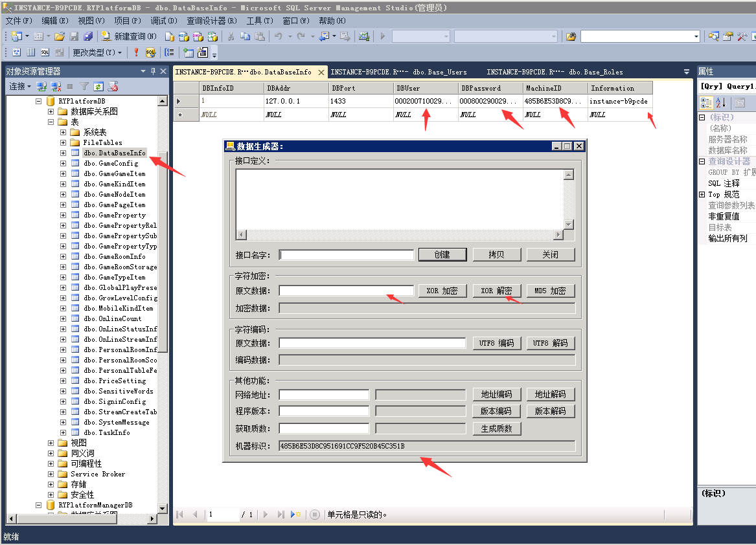Click the Copy icon in toolbar
The image size is (756, 545).
246,36
